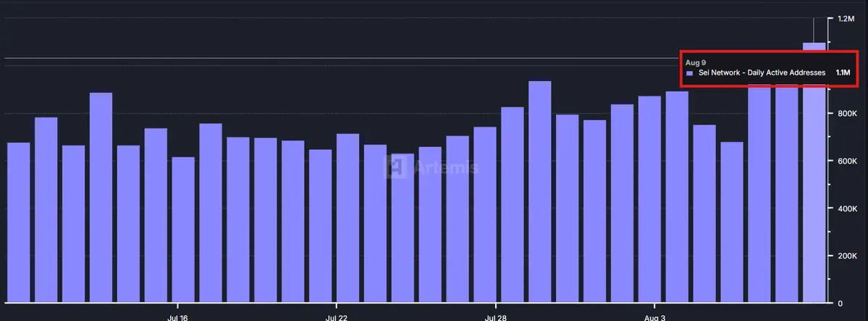
Task: Click the '0' y-axis label
Action: (840, 304)
